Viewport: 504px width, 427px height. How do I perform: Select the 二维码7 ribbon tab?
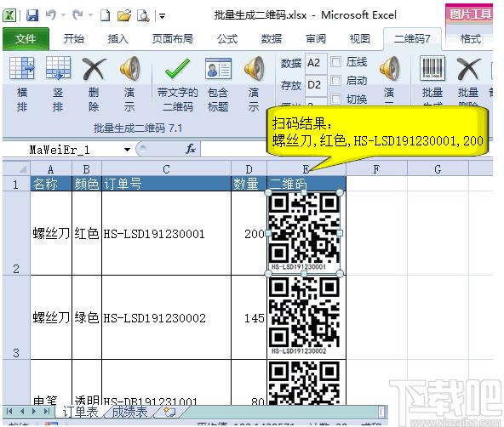point(412,39)
